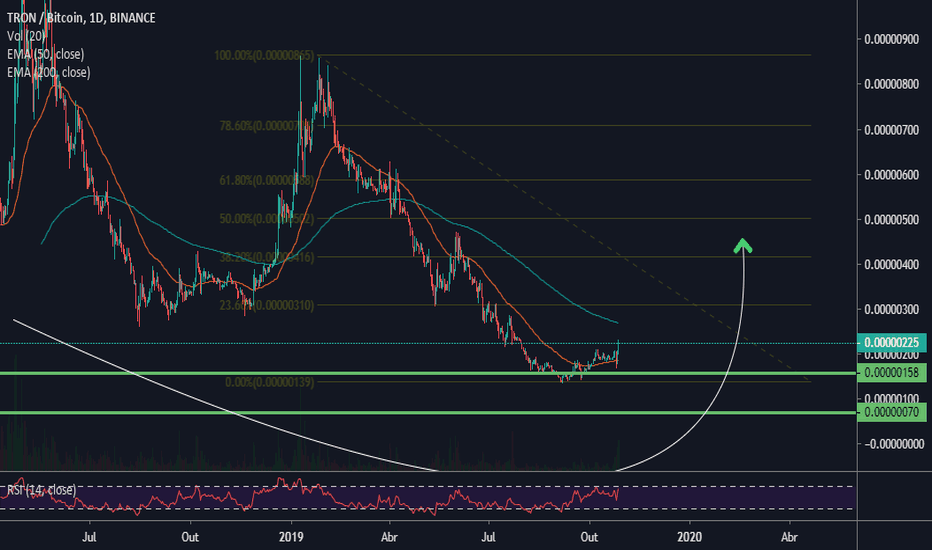Viewport: 932px width, 550px height.
Task: Click the 61.80% Fibonacci level label
Action: [266, 180]
